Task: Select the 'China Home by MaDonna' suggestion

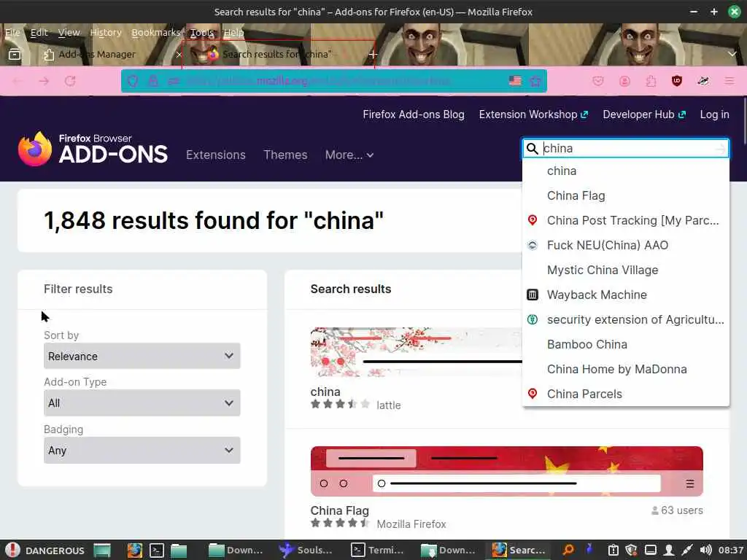Action: [x=625, y=369]
